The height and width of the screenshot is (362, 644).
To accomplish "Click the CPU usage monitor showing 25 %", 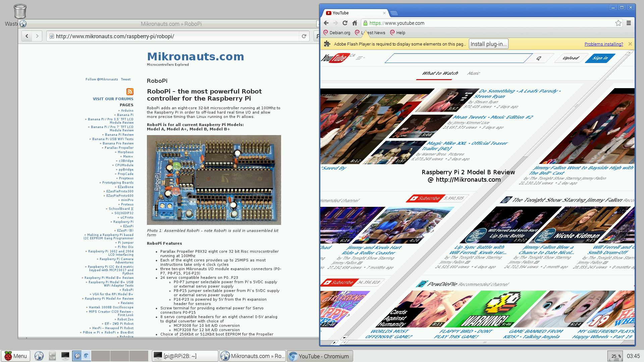I will pyautogui.click(x=615, y=356).
